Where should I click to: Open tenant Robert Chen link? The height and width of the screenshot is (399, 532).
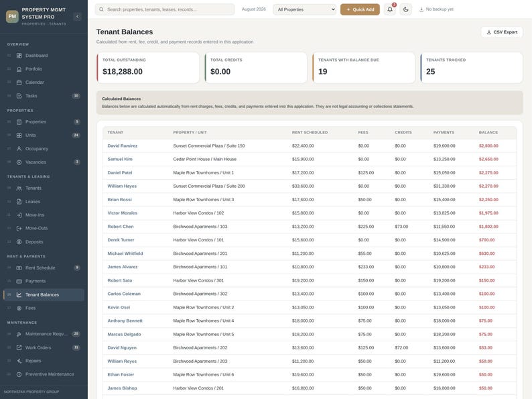point(121,227)
